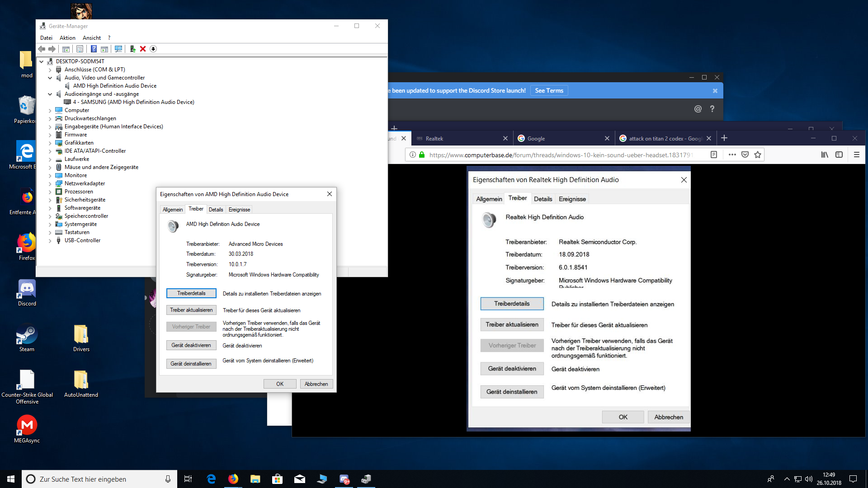Collapse Audio, Video und Gamecontroller node
The width and height of the screenshot is (868, 488).
click(x=50, y=78)
